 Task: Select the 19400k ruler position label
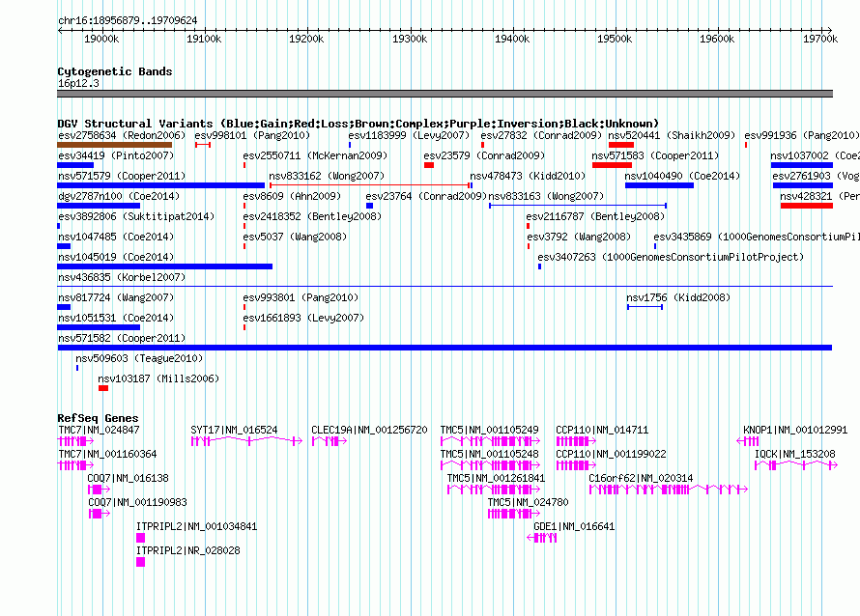point(512,39)
